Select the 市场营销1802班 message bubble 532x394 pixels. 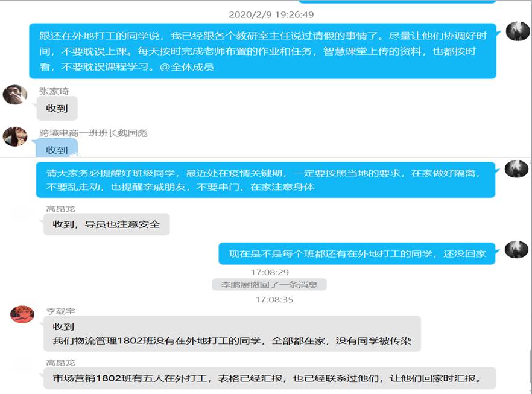point(270,378)
